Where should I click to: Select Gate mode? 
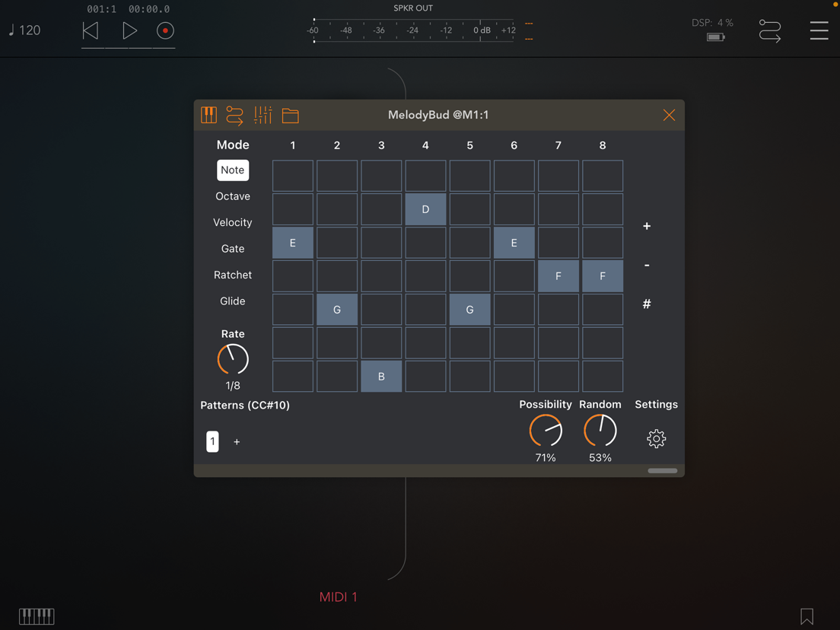tap(233, 249)
